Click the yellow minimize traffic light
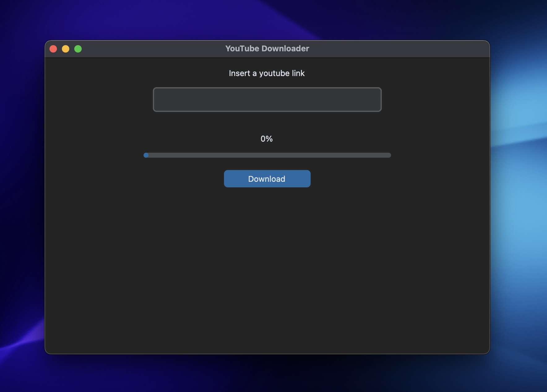The image size is (547, 392). [x=66, y=49]
